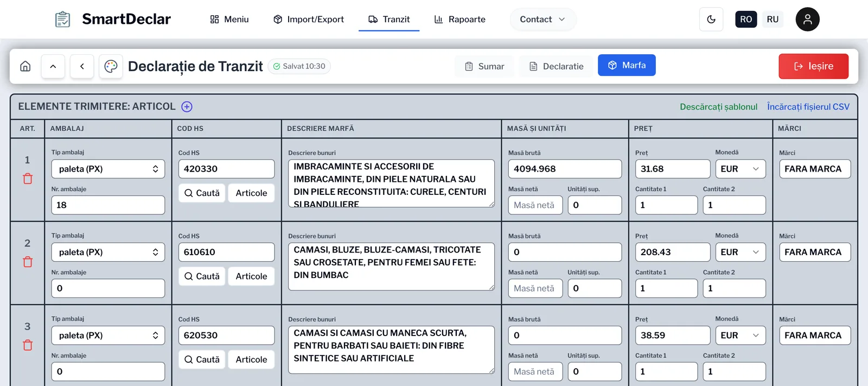Open the Meniu navigation item
Viewport: 868px width, 386px height.
coord(229,20)
